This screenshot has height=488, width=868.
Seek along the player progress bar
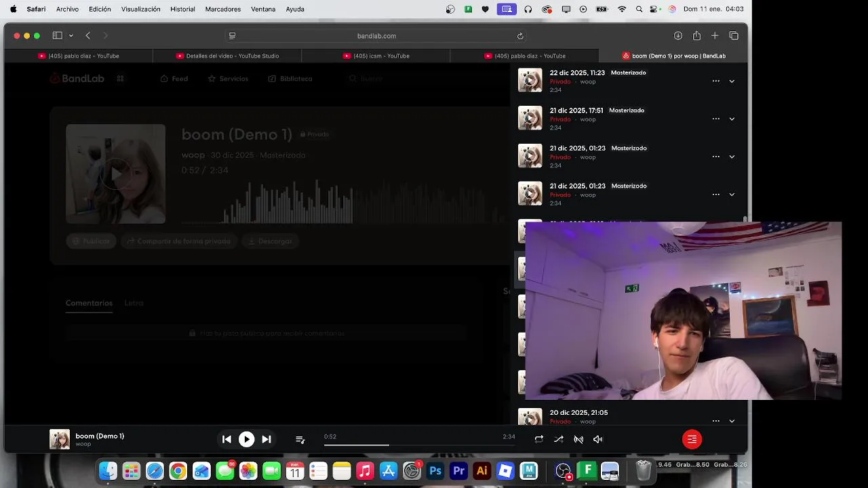click(x=419, y=445)
